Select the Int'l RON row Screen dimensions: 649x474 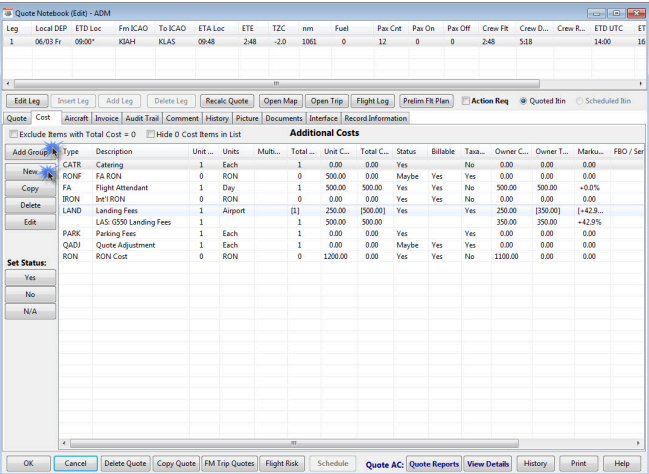coord(351,199)
